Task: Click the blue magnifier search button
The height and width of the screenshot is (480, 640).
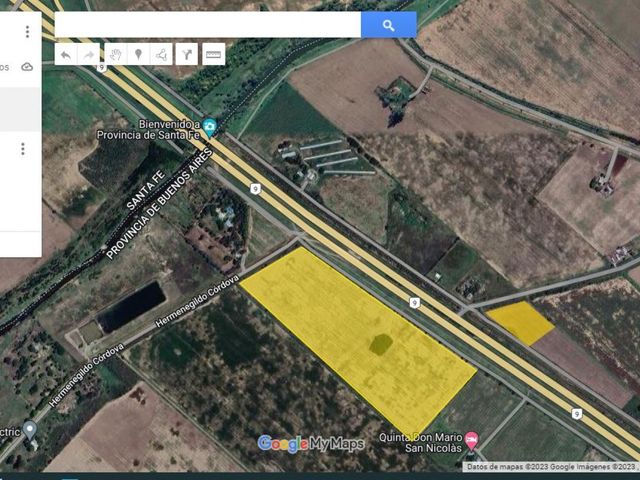Action: click(389, 25)
